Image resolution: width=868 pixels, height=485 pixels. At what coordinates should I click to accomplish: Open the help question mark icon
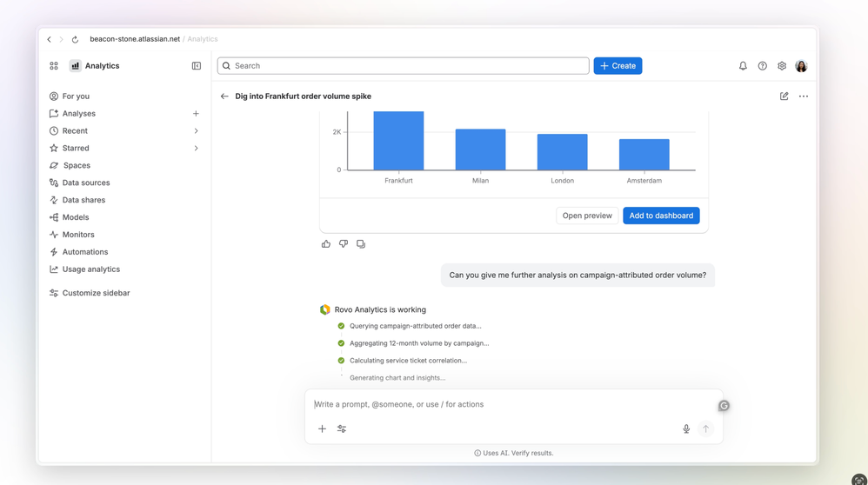pos(762,66)
